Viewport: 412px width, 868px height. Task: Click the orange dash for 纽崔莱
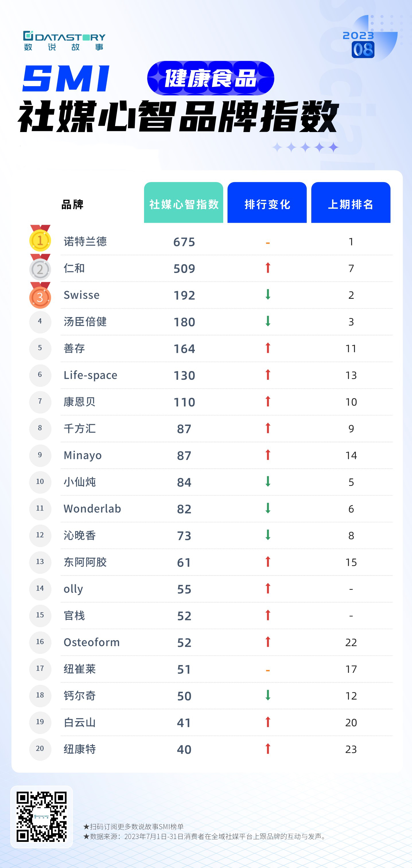(x=268, y=670)
